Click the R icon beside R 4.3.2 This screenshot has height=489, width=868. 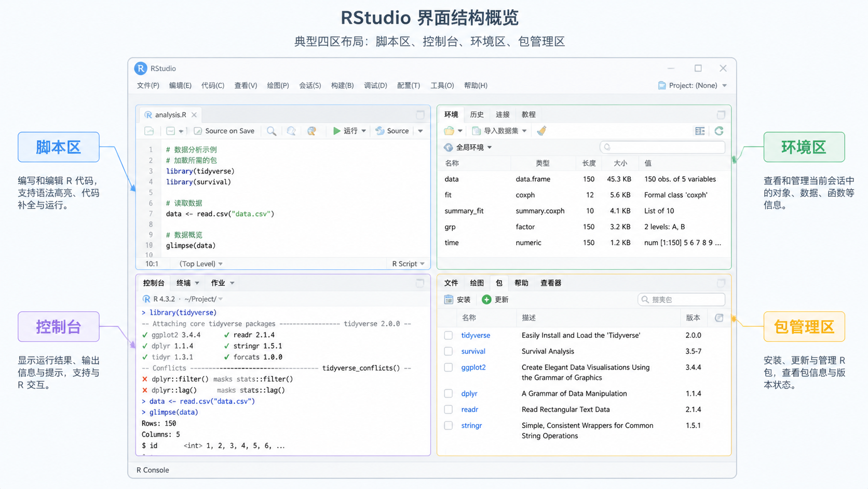146,299
